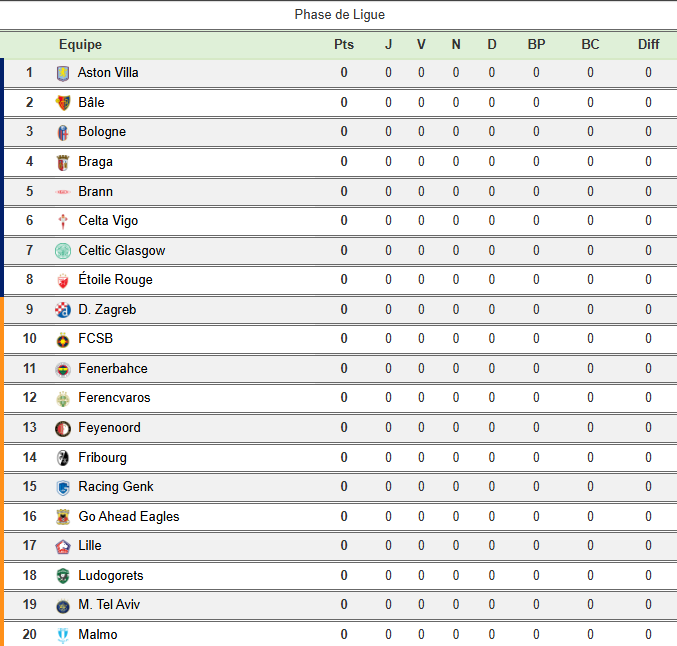Click the Diff column header
The image size is (677, 646).
coord(648,44)
